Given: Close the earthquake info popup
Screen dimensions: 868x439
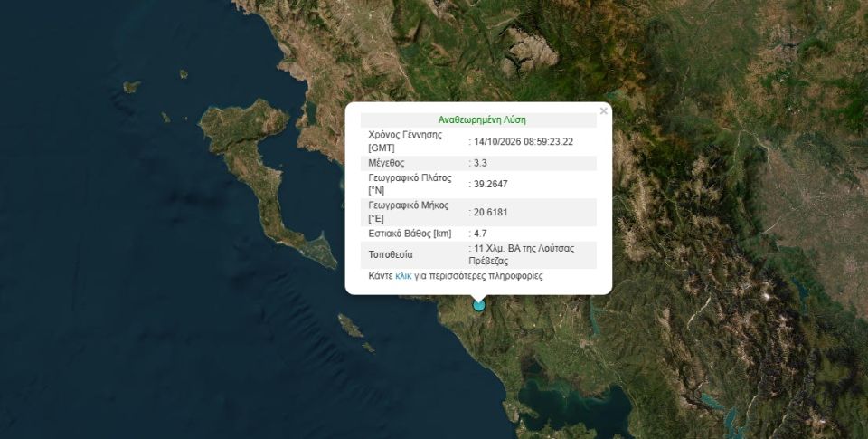Looking at the screenshot, I should tap(603, 110).
